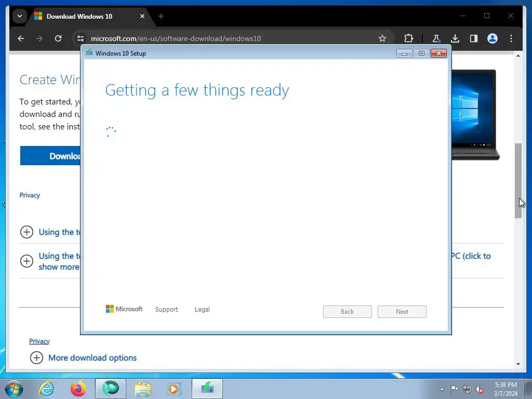
Task: View site information icon in address bar
Action: [81, 38]
